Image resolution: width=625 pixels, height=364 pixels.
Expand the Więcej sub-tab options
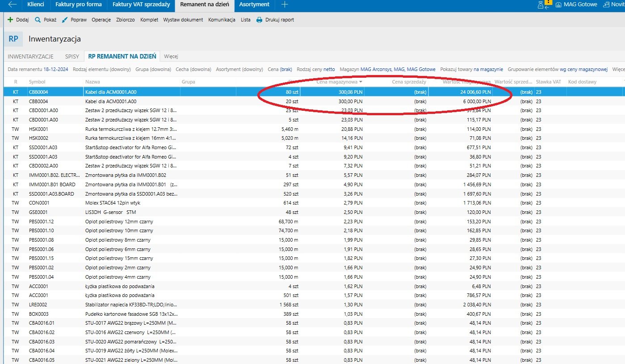(171, 56)
